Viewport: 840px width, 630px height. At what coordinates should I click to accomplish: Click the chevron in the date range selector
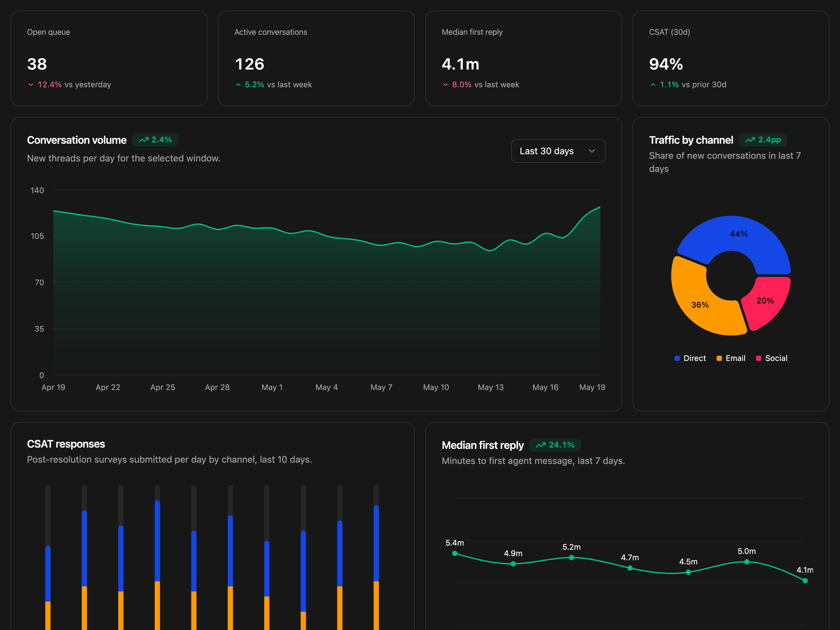tap(592, 151)
